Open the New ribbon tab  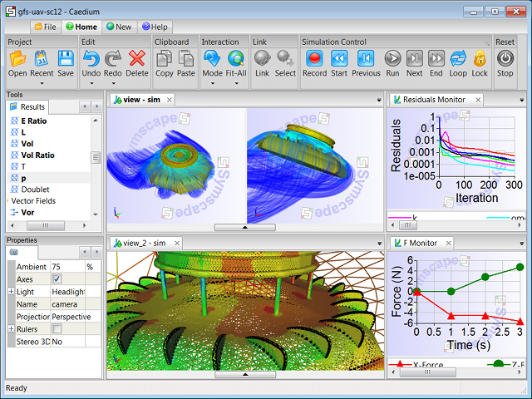coord(119,27)
